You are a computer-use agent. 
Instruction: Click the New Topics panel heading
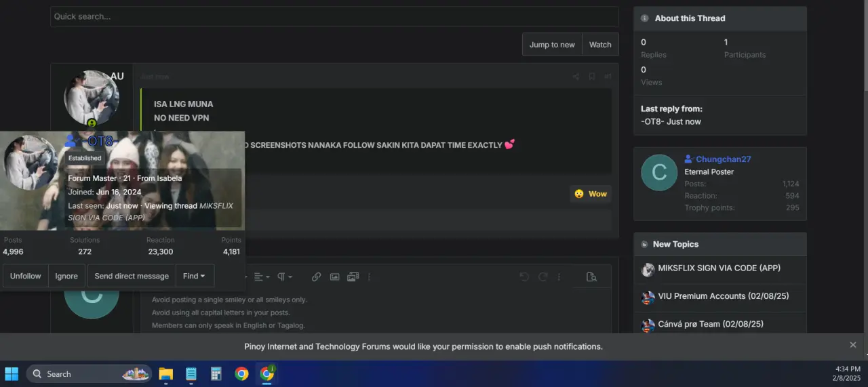675,244
